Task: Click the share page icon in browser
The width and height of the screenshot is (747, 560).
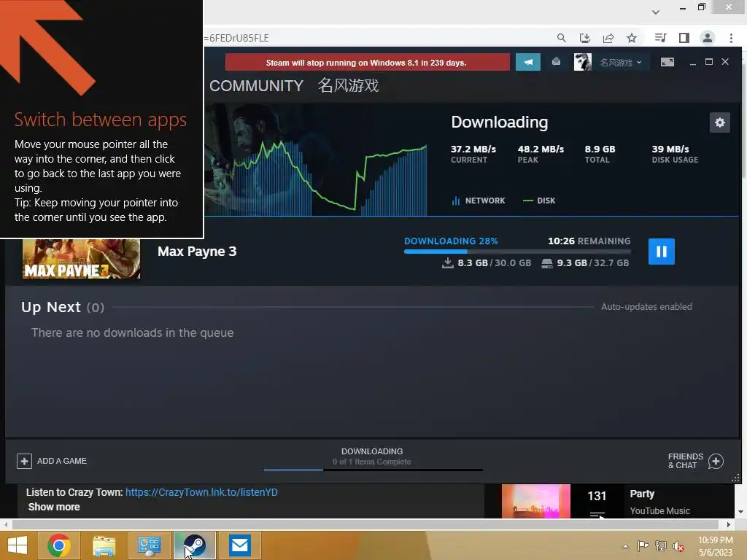Action: click(x=608, y=38)
